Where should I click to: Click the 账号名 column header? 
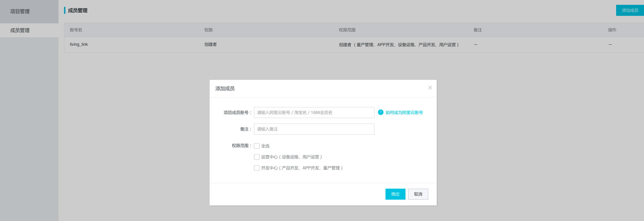76,30
